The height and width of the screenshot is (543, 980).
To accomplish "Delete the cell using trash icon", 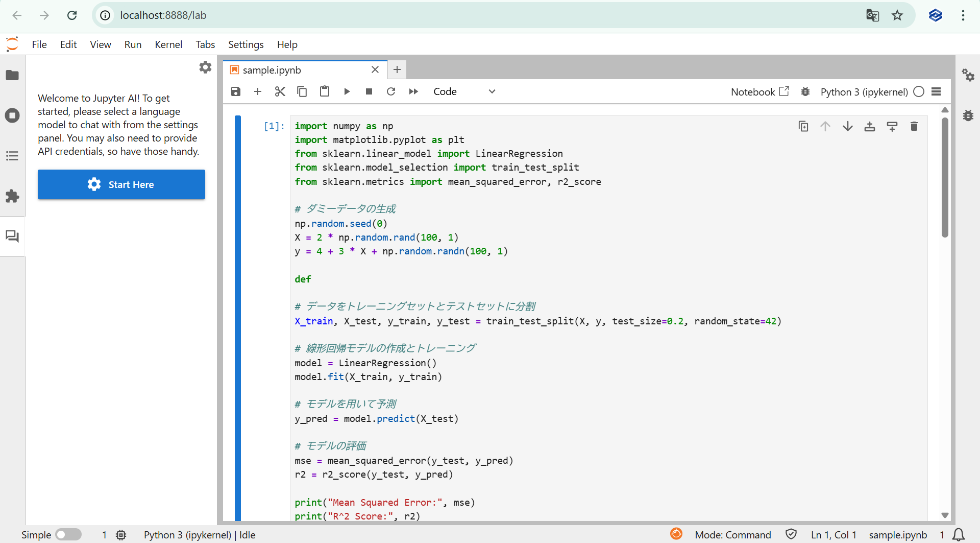I will 914,126.
